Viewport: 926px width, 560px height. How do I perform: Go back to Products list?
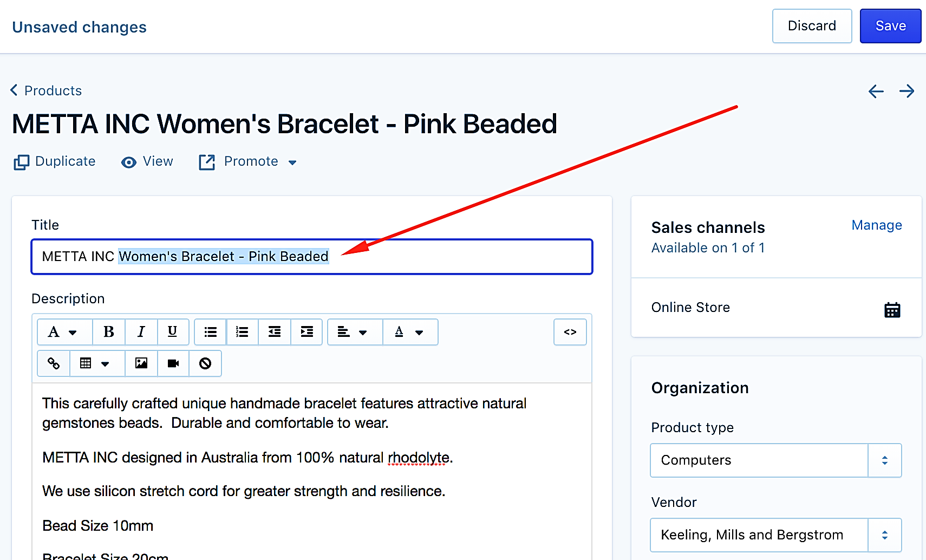pos(46,90)
